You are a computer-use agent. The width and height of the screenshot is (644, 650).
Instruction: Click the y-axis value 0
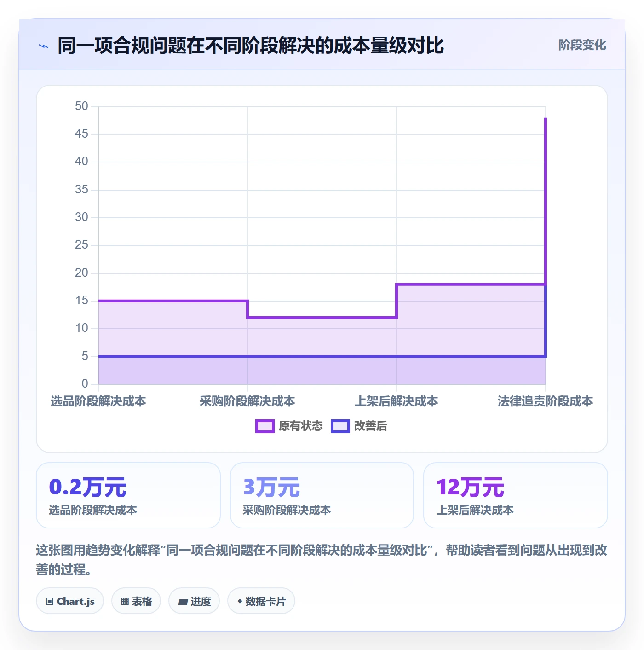point(85,384)
